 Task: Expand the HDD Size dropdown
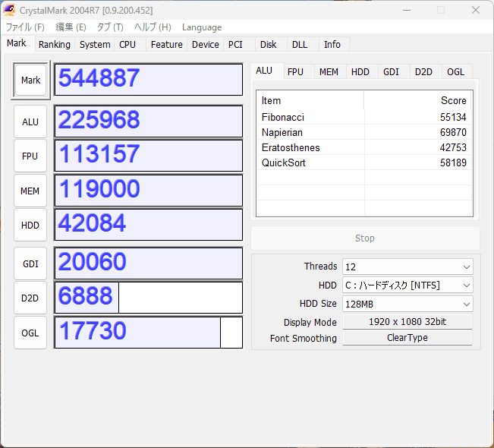[407, 304]
